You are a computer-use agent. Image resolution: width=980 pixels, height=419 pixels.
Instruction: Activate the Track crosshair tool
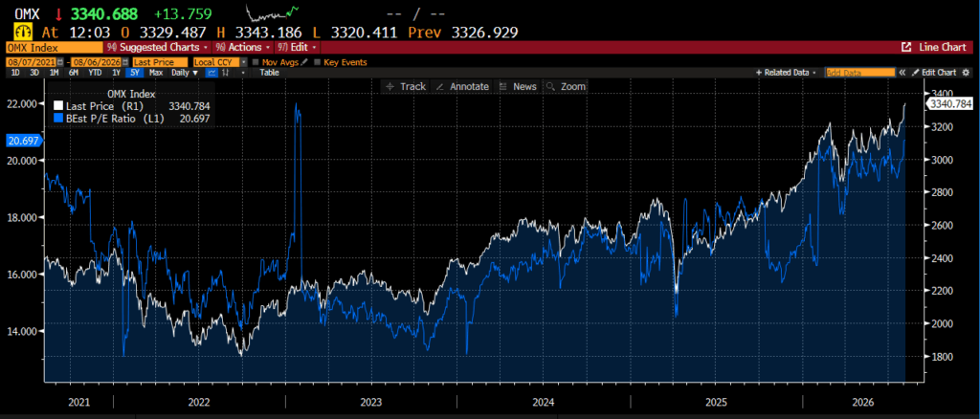[x=406, y=86]
